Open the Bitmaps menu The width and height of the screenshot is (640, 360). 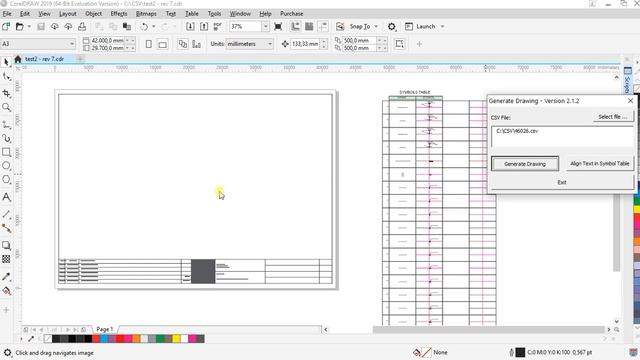click(x=146, y=13)
